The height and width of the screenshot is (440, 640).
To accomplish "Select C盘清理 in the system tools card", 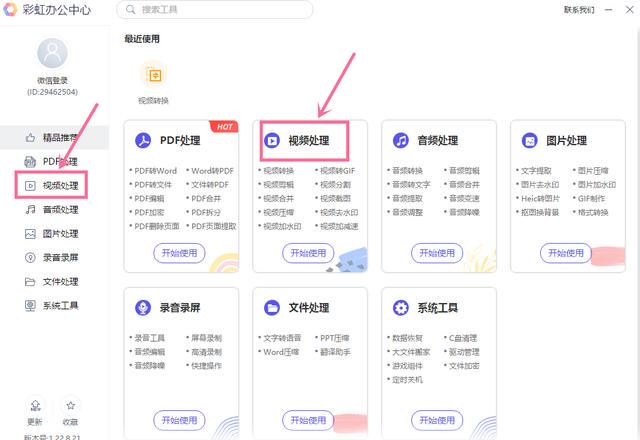I will pyautogui.click(x=463, y=338).
